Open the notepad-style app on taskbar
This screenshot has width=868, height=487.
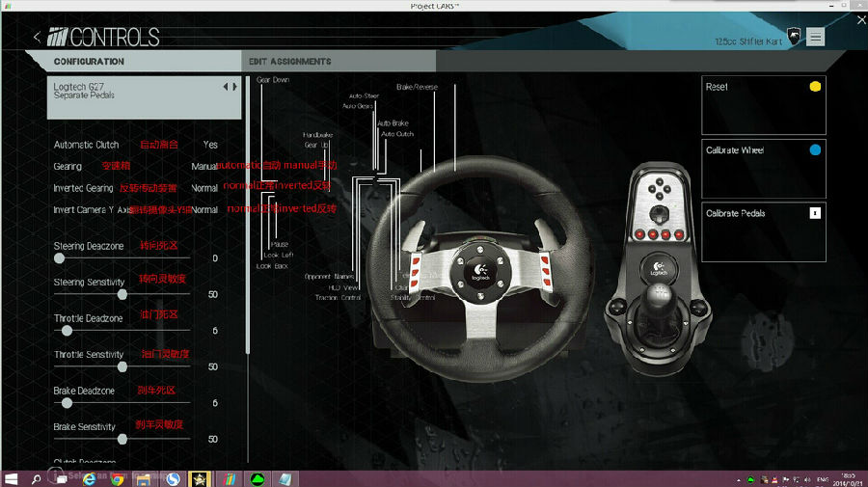pos(285,478)
